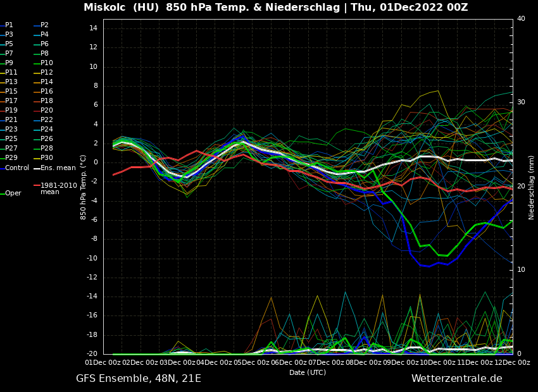The image size is (538, 392).
Task: Click the Date (UTC) axis label
Action: click(308, 373)
